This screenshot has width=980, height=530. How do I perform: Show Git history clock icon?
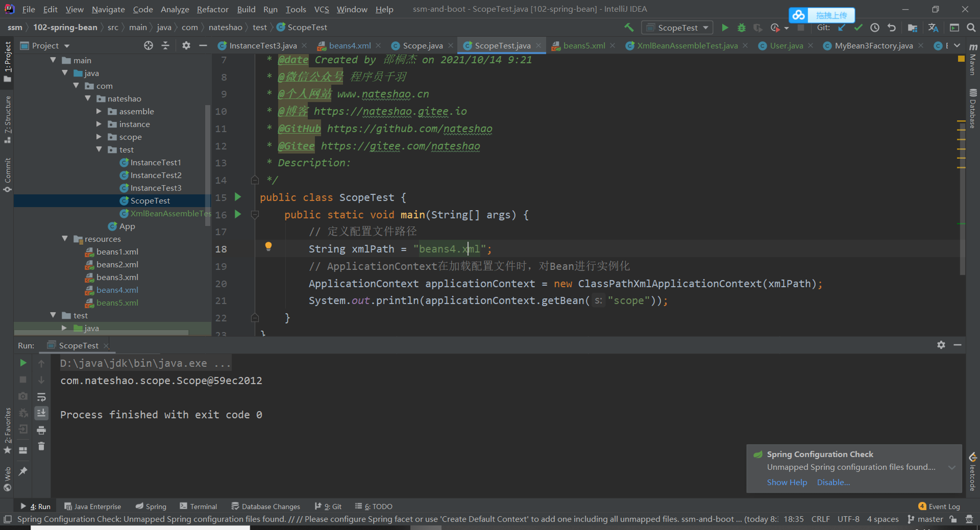pos(875,27)
